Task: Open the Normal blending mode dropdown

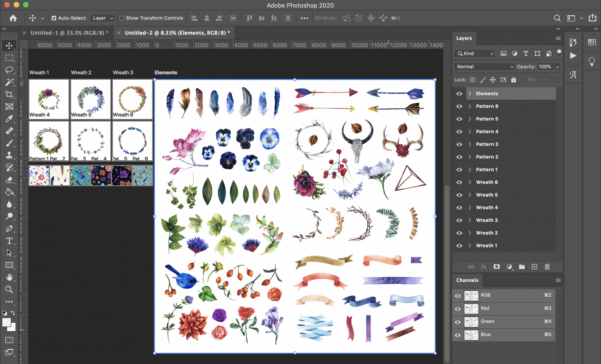Action: 484,66
